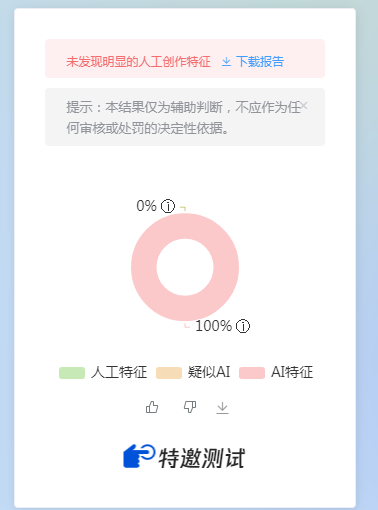Click the thumbs-up feedback icon
Screen dimensions: 378x510
click(x=152, y=407)
